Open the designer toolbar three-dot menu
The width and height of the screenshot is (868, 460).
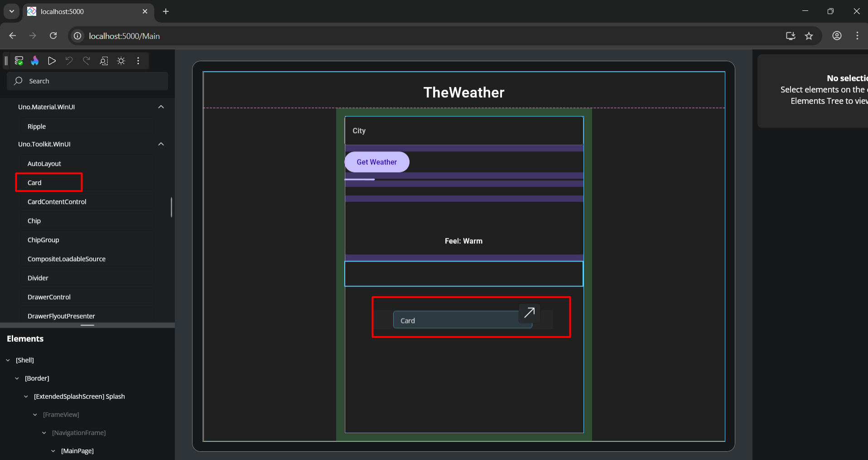(x=138, y=61)
